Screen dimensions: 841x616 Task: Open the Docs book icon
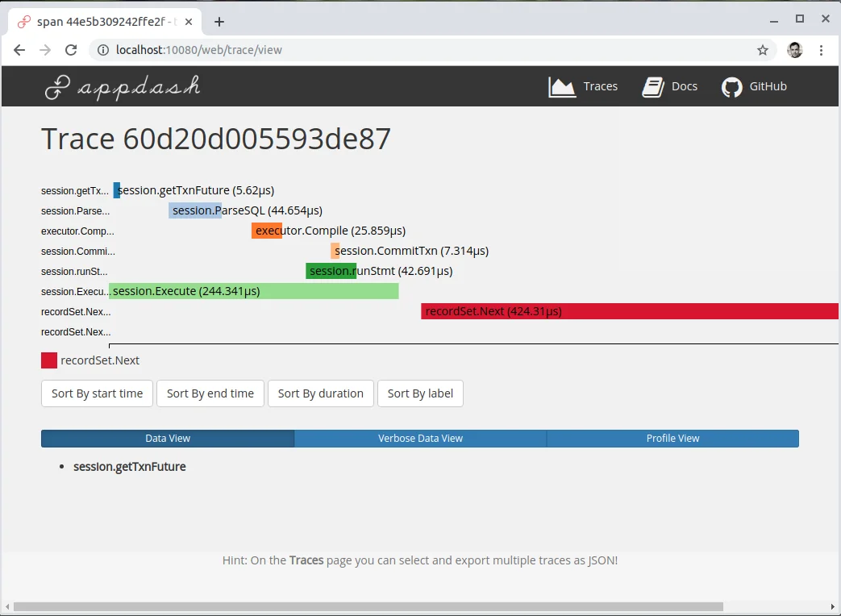point(653,87)
